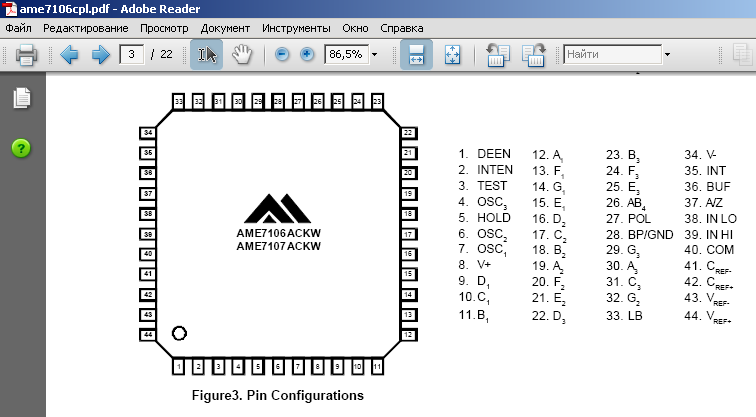Image resolution: width=756 pixels, height=417 pixels.
Task: Go to previous page with left arrow
Action: (69, 54)
